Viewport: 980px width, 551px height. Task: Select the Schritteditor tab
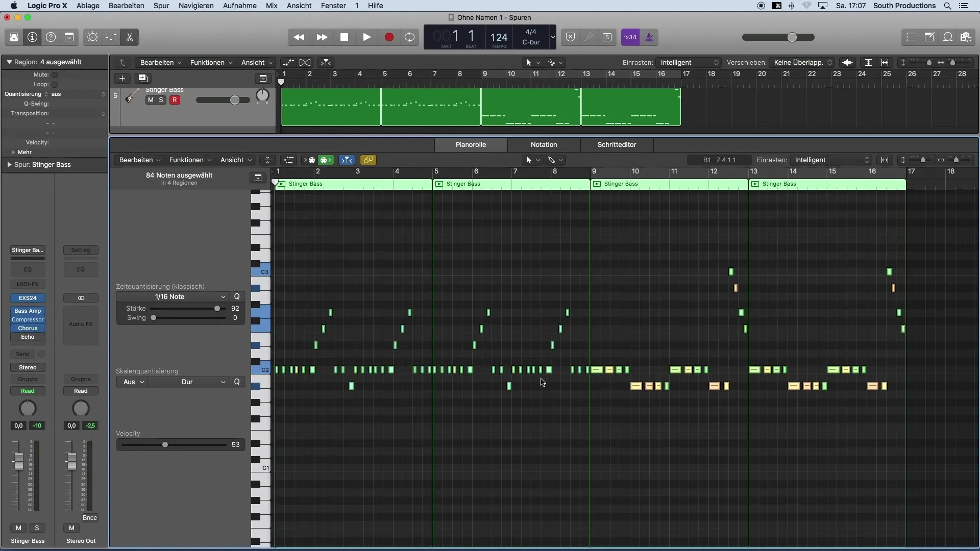(x=617, y=144)
